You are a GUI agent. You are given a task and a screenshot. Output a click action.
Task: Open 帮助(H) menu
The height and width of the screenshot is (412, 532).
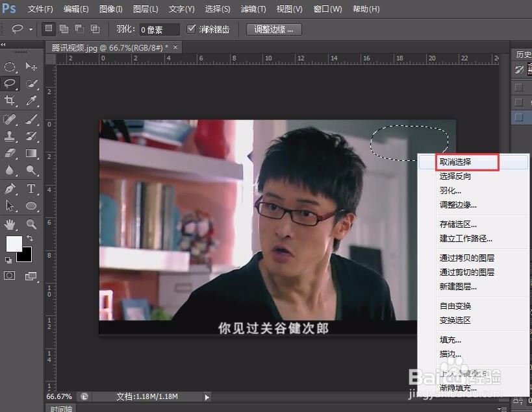(366, 9)
